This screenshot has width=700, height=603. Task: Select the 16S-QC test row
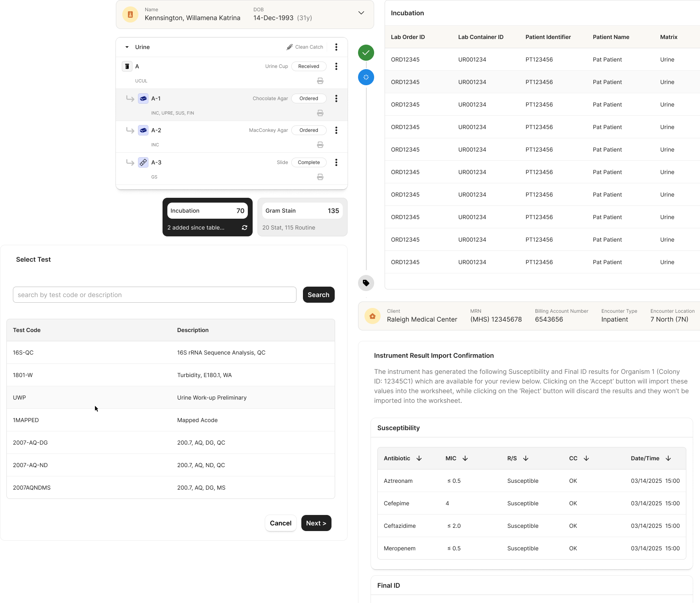171,353
